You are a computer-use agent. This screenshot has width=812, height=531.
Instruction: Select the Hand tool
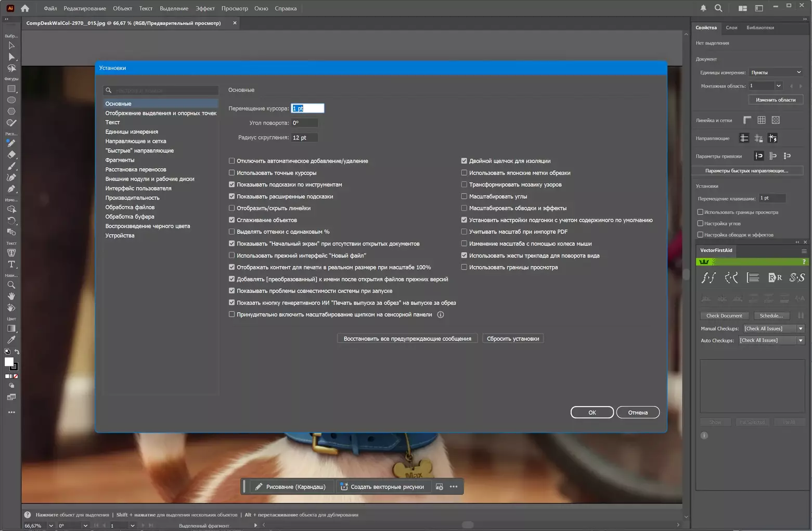pyautogui.click(x=11, y=296)
